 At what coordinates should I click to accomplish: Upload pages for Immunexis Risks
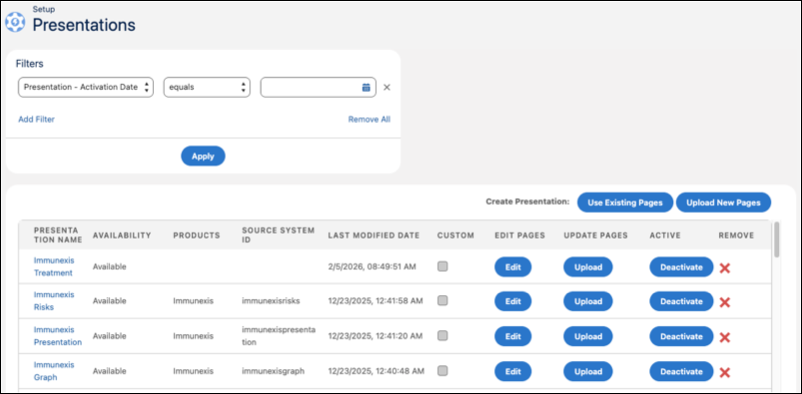point(588,301)
